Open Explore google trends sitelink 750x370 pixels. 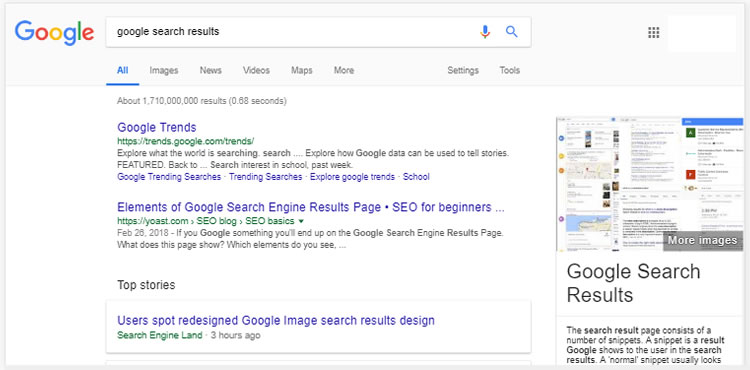pos(353,177)
